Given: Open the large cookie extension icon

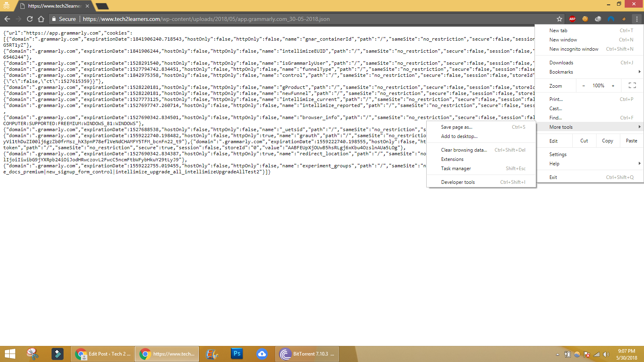Looking at the screenshot, I should (x=585, y=19).
